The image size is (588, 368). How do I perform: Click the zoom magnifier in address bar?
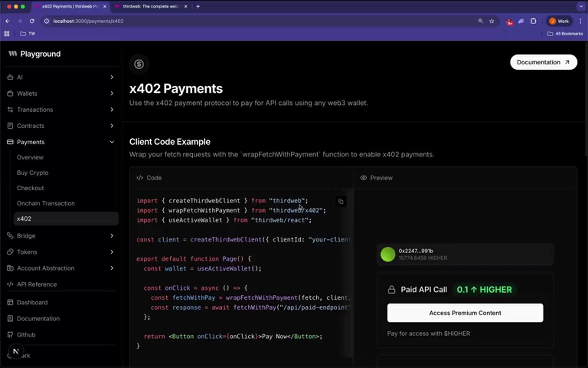pos(480,21)
